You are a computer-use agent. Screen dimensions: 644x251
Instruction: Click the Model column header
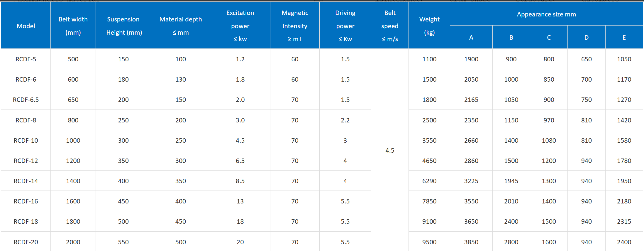(x=26, y=26)
